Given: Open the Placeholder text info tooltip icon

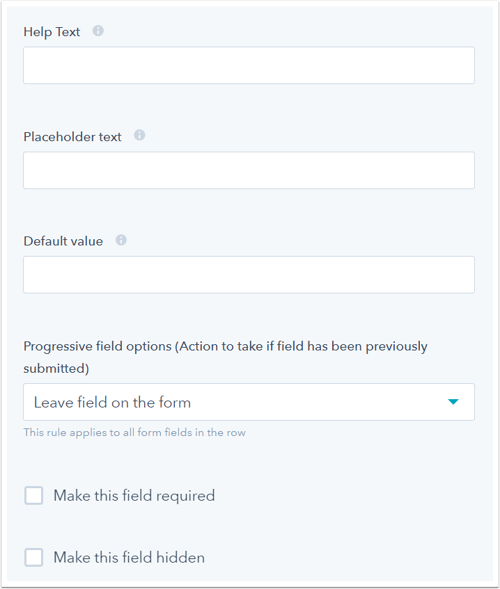Looking at the screenshot, I should click(139, 135).
